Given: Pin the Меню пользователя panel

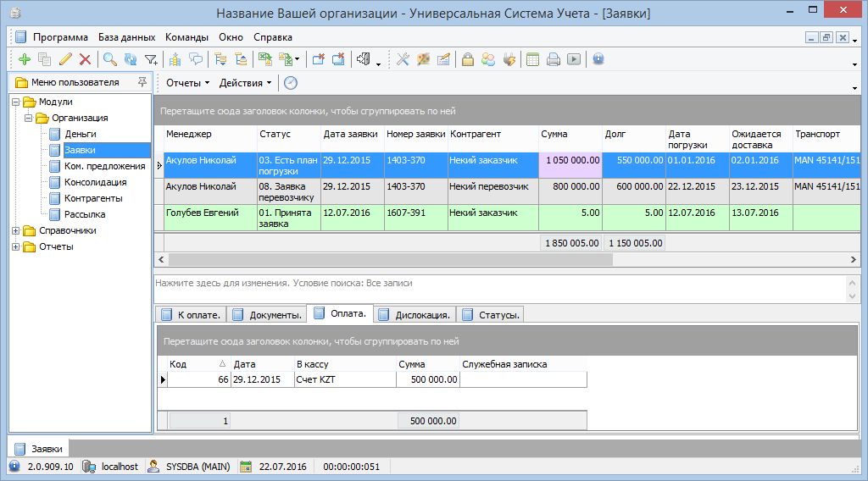Looking at the screenshot, I should point(141,82).
